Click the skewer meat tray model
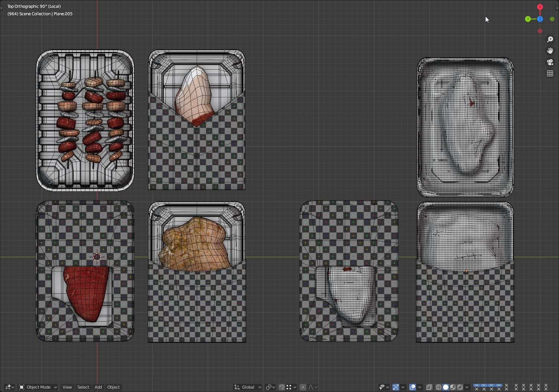 click(85, 120)
